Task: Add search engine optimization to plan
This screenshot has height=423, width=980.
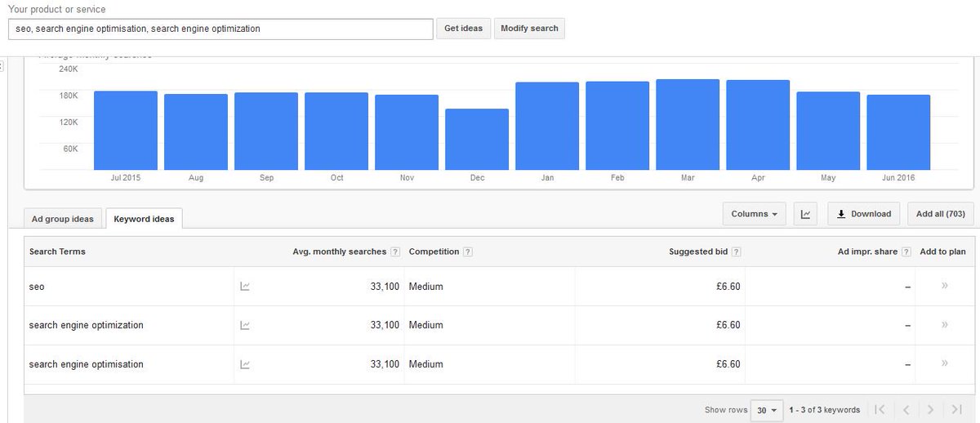Action: 945,325
